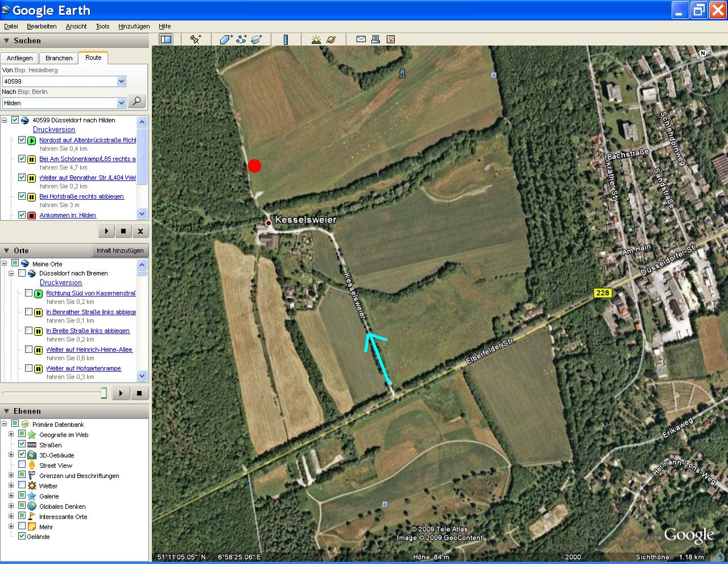
Task: Click the email envelope toolbar icon
Action: point(361,39)
